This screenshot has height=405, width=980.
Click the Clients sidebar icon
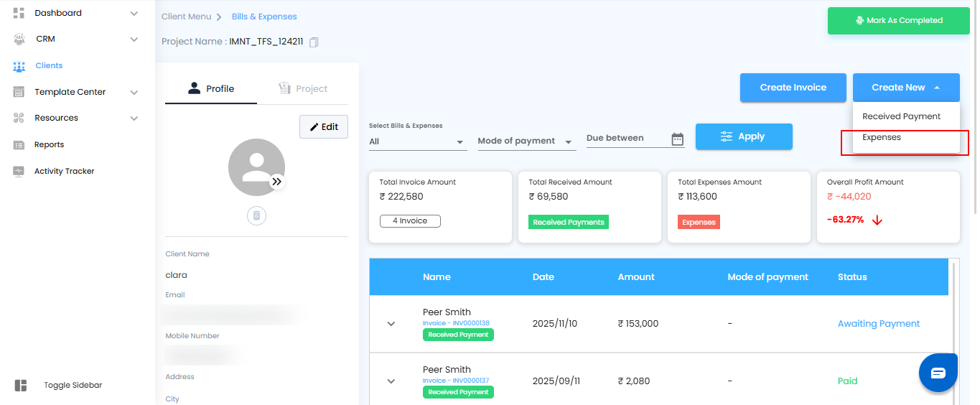click(19, 66)
